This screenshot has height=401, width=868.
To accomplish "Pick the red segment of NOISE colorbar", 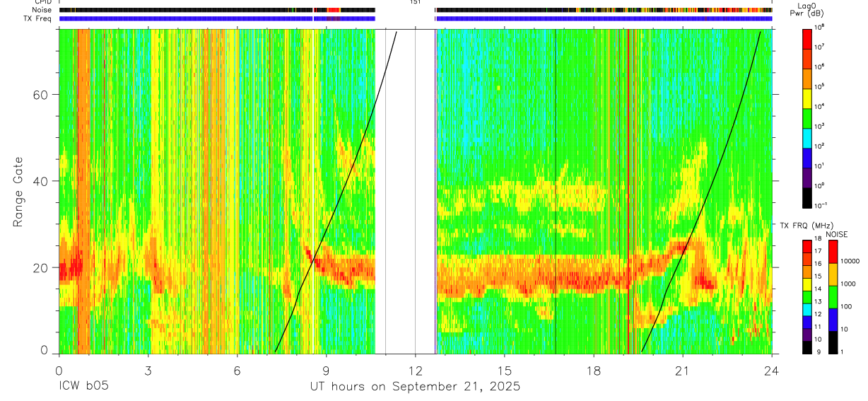I will click(x=832, y=251).
